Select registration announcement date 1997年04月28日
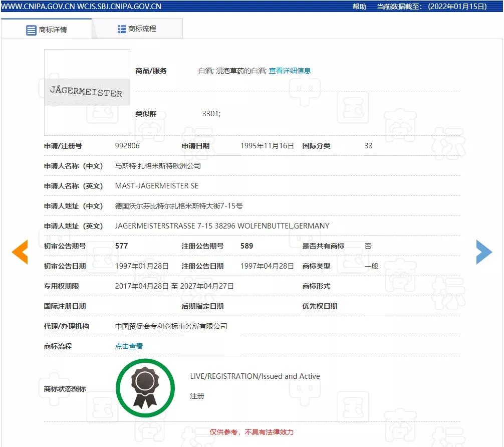The width and height of the screenshot is (504, 447). pos(267,266)
